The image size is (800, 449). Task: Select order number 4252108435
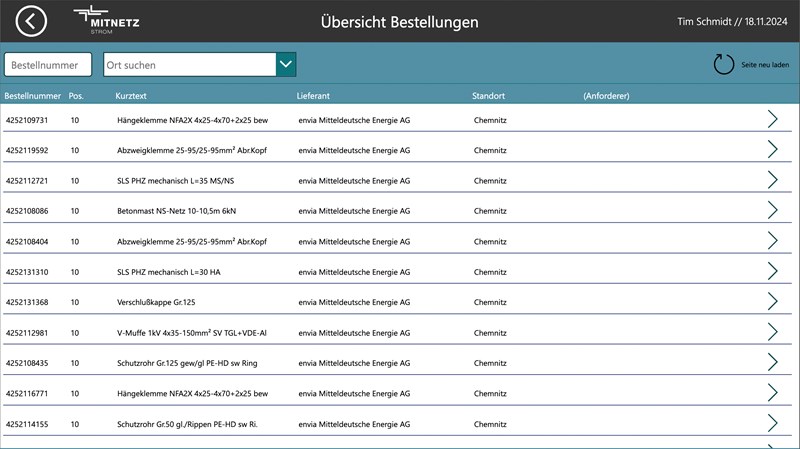coord(27,363)
